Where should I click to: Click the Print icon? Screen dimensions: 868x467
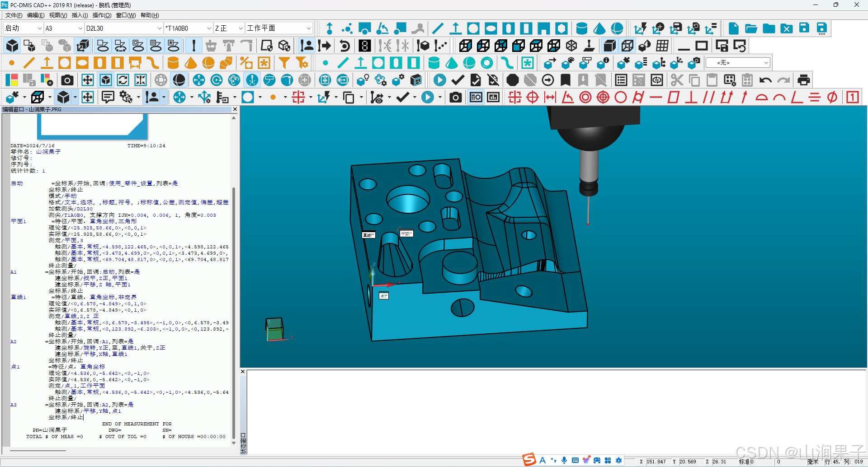click(804, 80)
